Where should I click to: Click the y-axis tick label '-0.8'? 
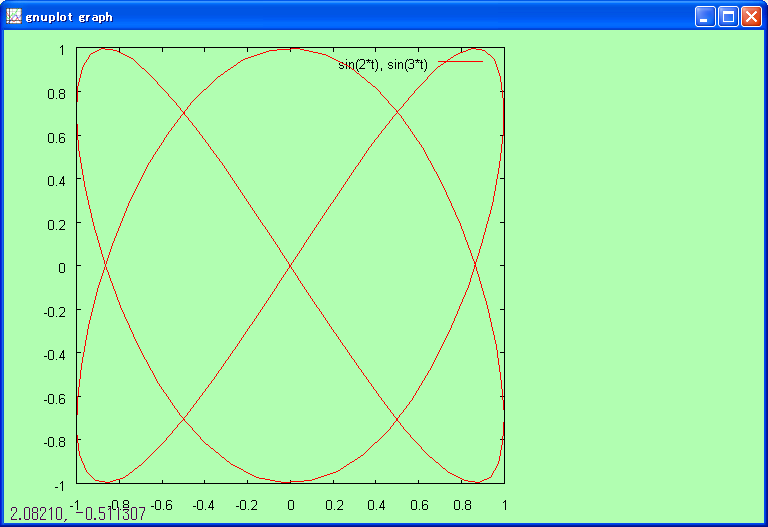tap(55, 442)
